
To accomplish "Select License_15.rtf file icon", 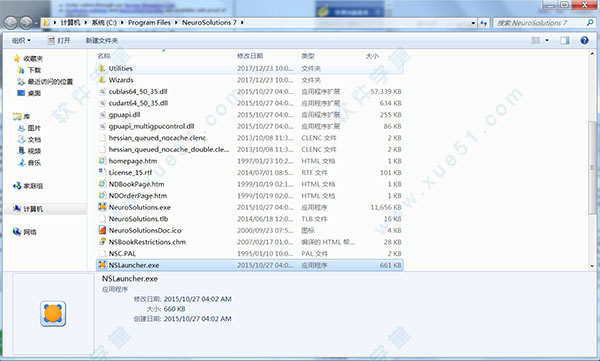I will coord(102,172).
